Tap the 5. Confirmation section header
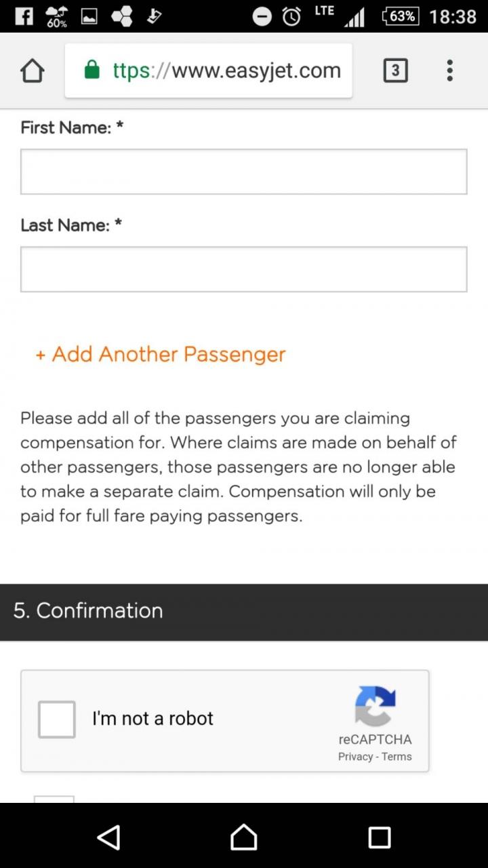Image resolution: width=488 pixels, height=868 pixels. pyautogui.click(x=244, y=612)
